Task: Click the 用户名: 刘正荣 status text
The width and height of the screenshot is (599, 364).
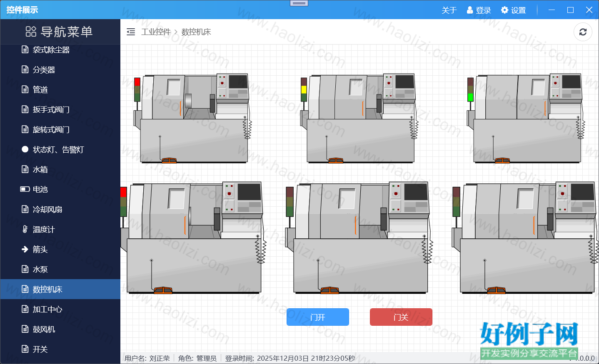Action: tap(147, 358)
